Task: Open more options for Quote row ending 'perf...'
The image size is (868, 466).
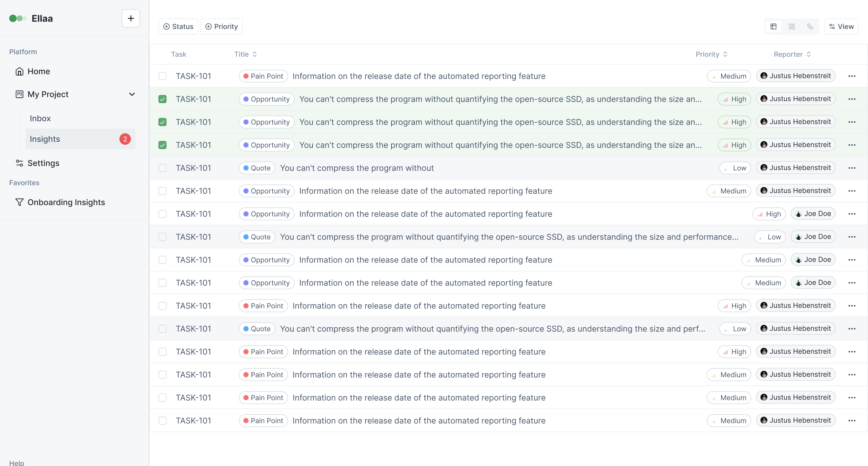Action: coord(852,329)
